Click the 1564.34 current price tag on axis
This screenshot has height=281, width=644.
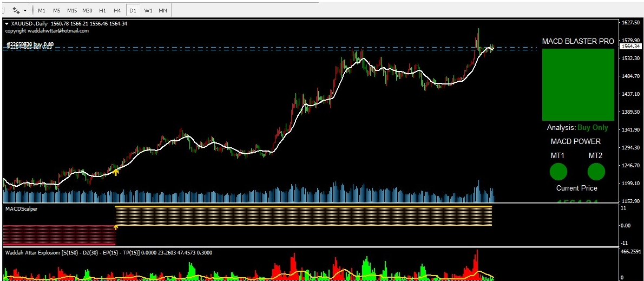click(630, 47)
